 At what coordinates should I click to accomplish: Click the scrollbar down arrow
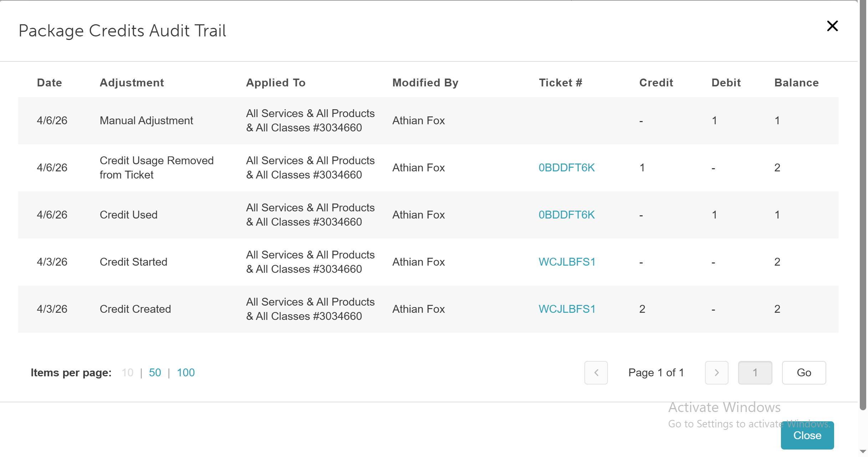tap(863, 452)
